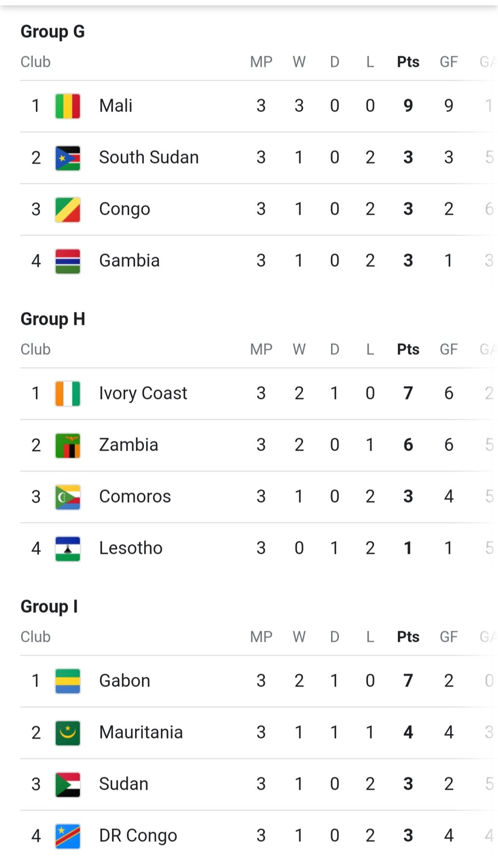498x868 pixels.
Task: Select the Group G heading
Action: [53, 32]
